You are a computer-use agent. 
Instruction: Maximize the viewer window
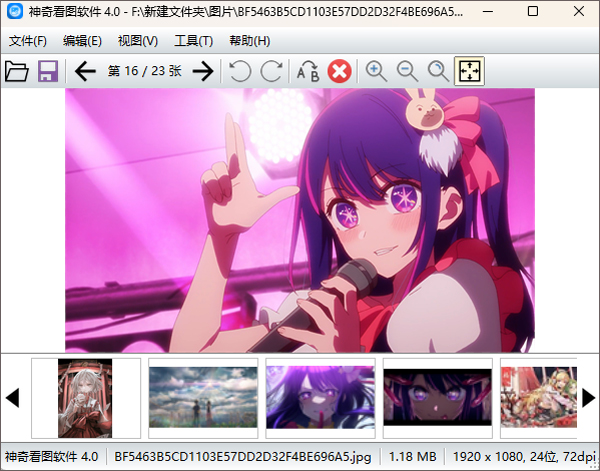click(533, 11)
